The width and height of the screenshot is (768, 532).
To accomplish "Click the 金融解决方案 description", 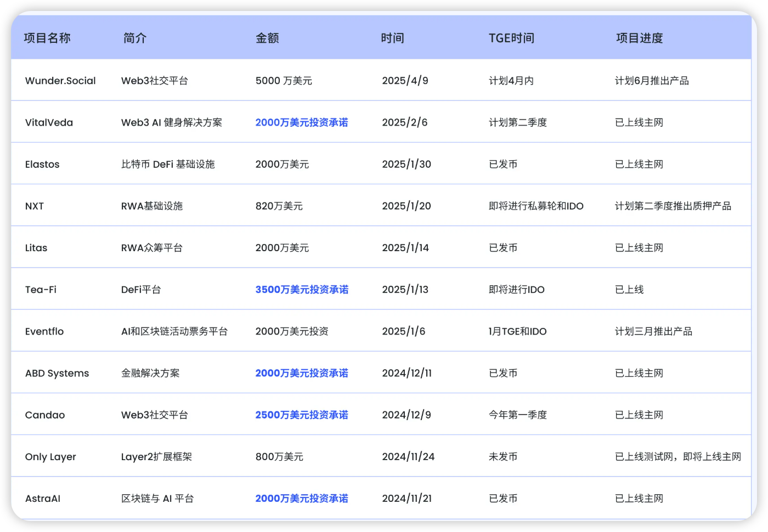I will pyautogui.click(x=150, y=373).
